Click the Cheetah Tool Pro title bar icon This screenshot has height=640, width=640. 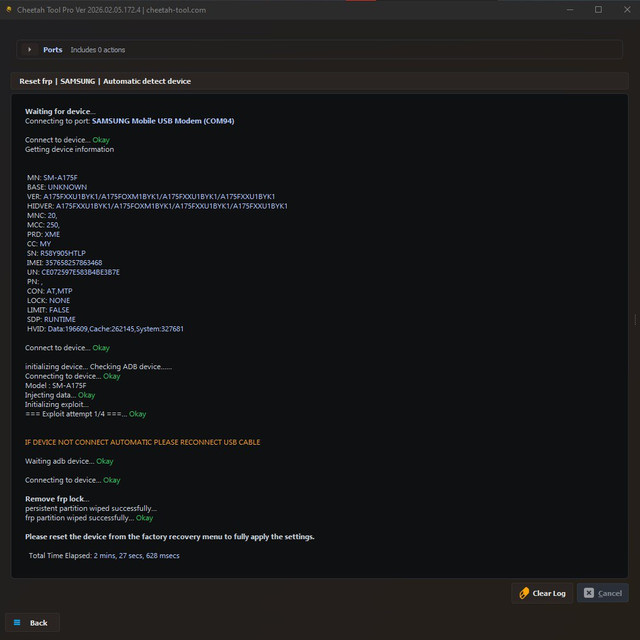tap(9, 10)
